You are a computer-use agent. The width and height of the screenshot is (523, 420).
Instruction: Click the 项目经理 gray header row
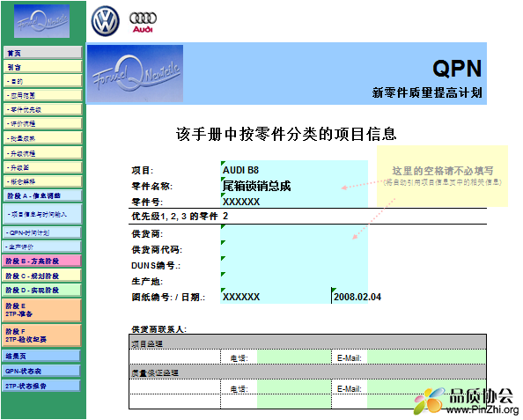coord(307,343)
